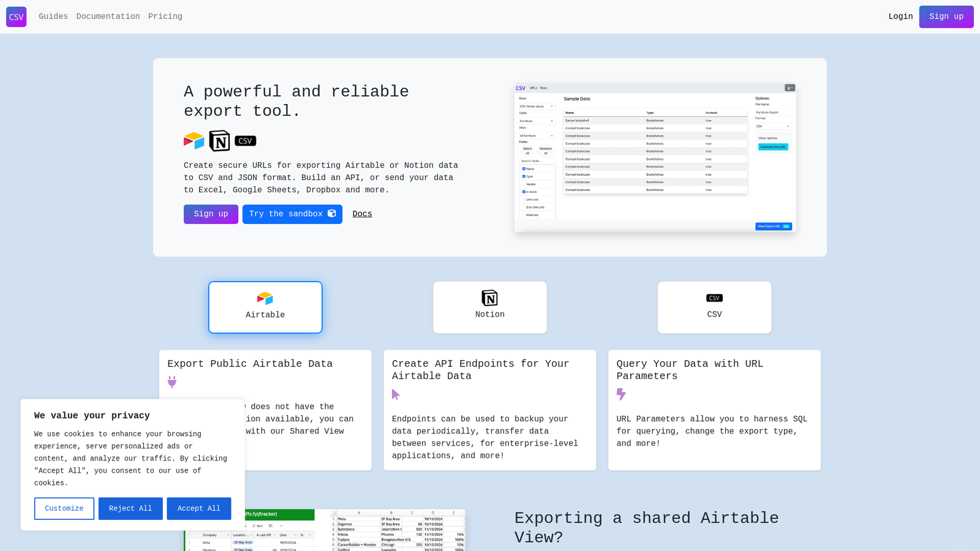The height and width of the screenshot is (551, 980).
Task: Click Query Your Data with URL Parameters heading
Action: 690,370
